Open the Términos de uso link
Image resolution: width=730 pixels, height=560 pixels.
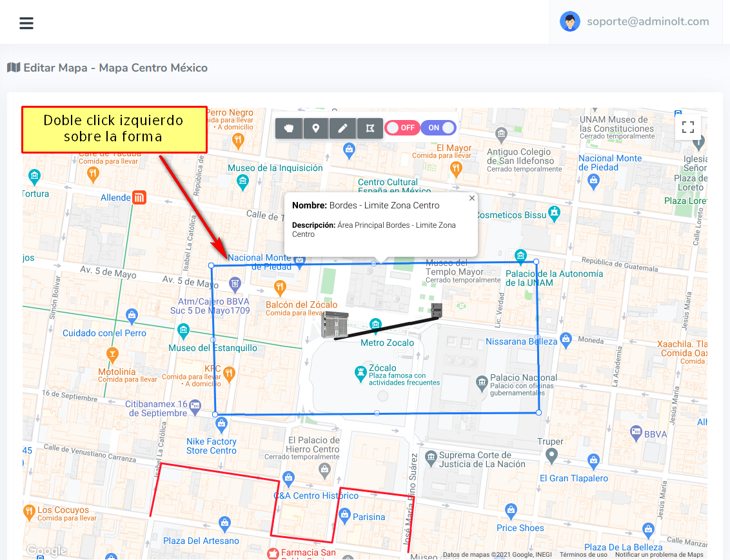[x=583, y=555]
